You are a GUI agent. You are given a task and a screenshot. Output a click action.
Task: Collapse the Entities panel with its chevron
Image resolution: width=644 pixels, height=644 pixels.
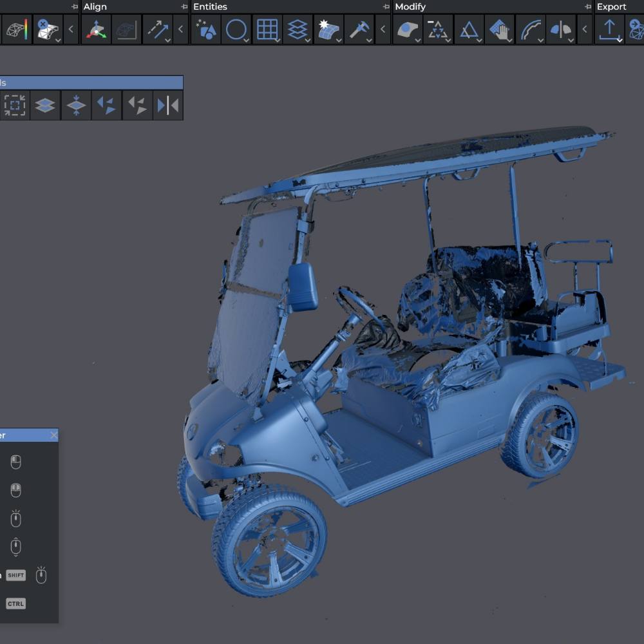(383, 29)
